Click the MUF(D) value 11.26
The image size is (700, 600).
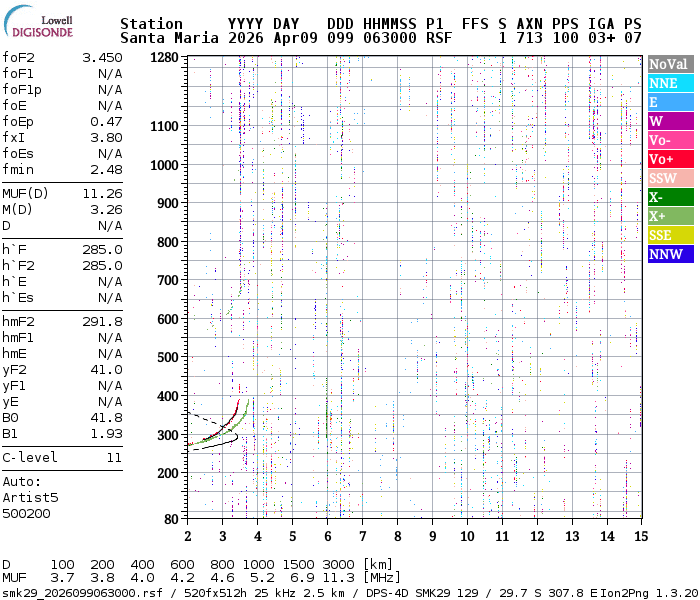coord(101,194)
